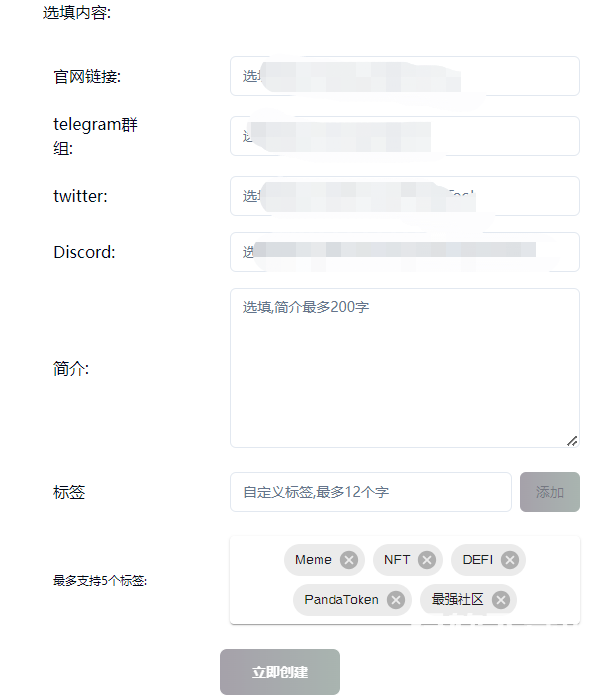
Task: Remove the NFT tag
Action: click(427, 560)
